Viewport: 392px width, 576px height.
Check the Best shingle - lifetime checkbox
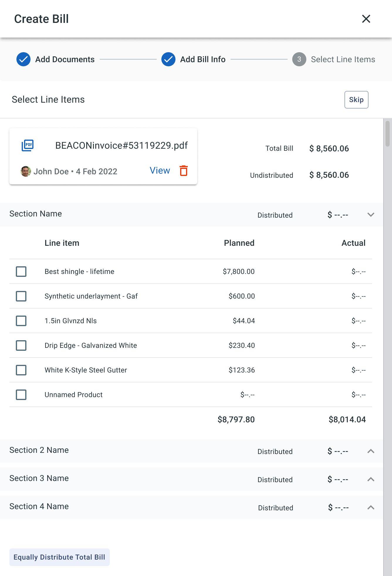click(x=21, y=272)
